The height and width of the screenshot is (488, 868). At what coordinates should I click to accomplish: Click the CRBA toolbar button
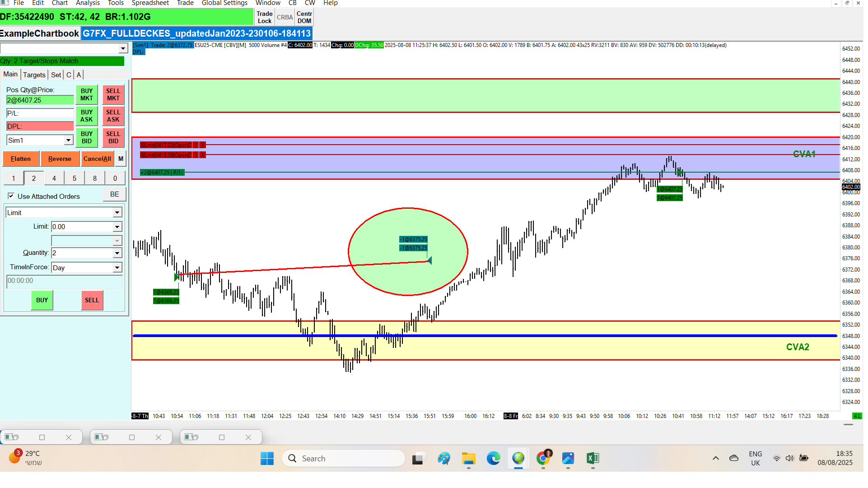tap(285, 17)
